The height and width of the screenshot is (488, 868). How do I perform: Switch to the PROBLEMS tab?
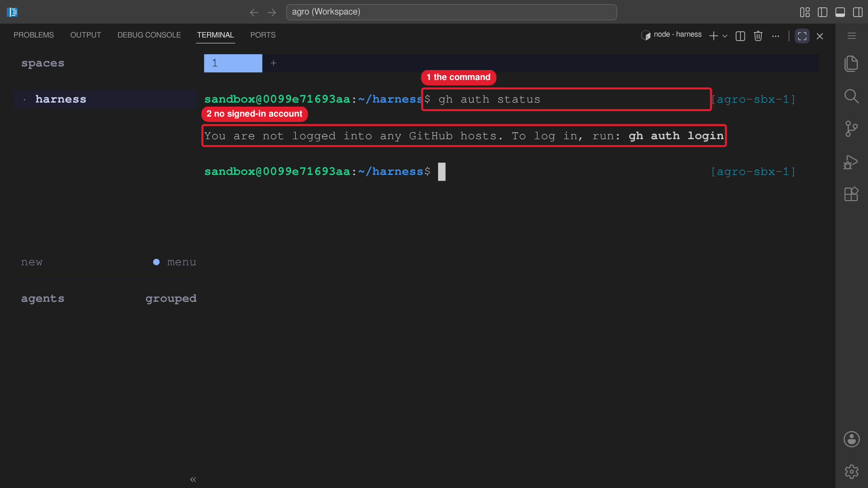[x=33, y=35]
